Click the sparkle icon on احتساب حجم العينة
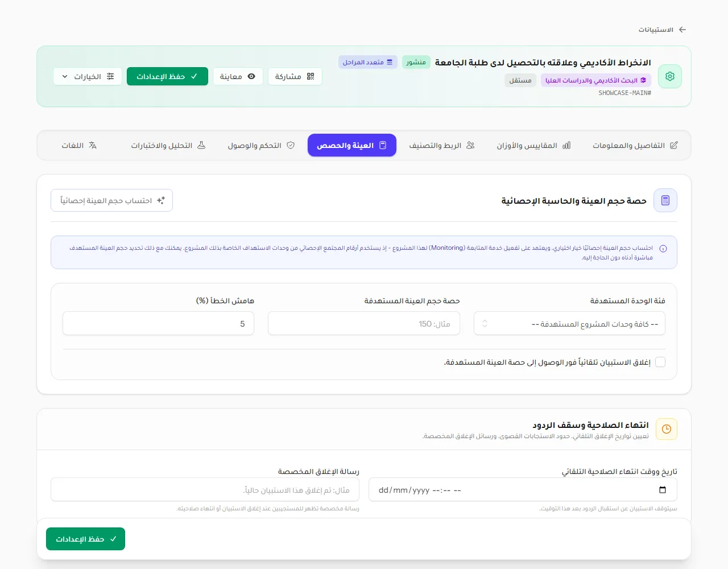The image size is (728, 569). coord(161,200)
